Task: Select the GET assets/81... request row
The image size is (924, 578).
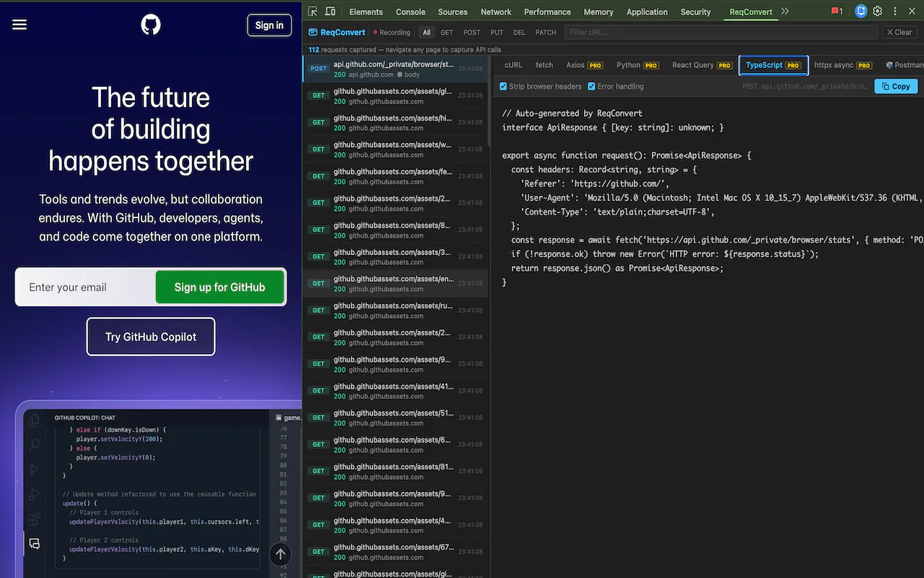Action: tap(396, 471)
